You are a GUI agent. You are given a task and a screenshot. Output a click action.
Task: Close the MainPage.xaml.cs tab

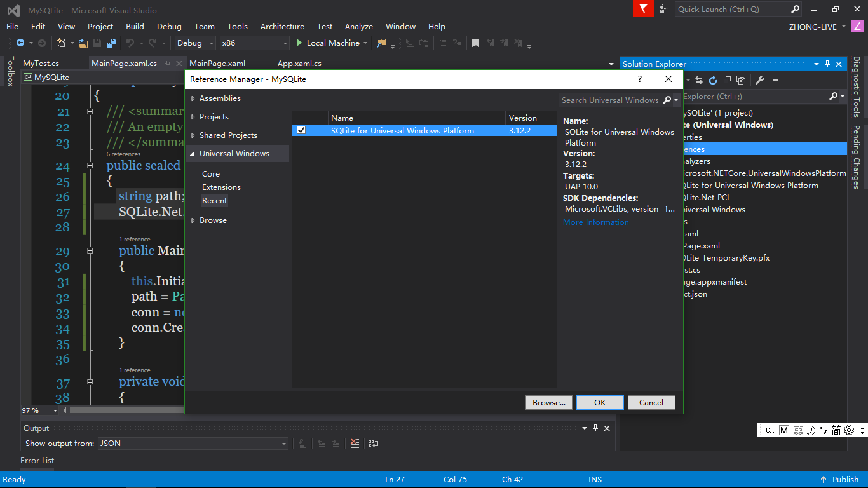point(179,64)
